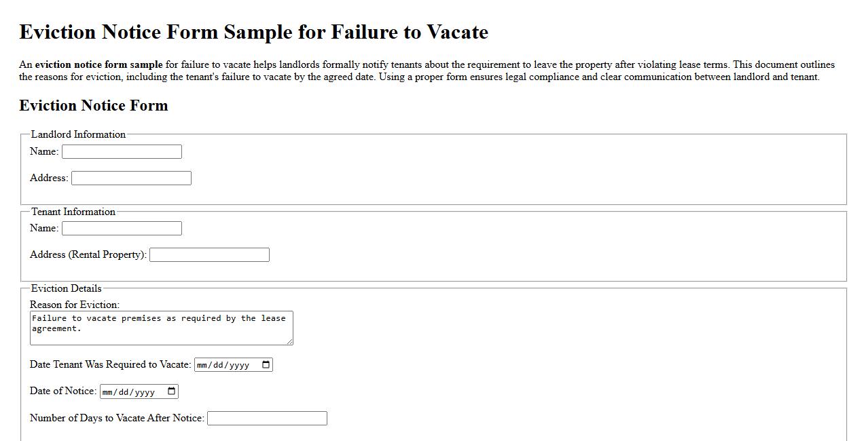Open the calendar picker for Date of Notice

click(172, 391)
